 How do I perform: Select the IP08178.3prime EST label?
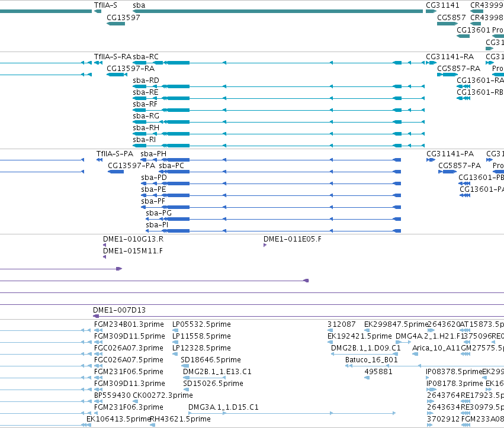454,384
